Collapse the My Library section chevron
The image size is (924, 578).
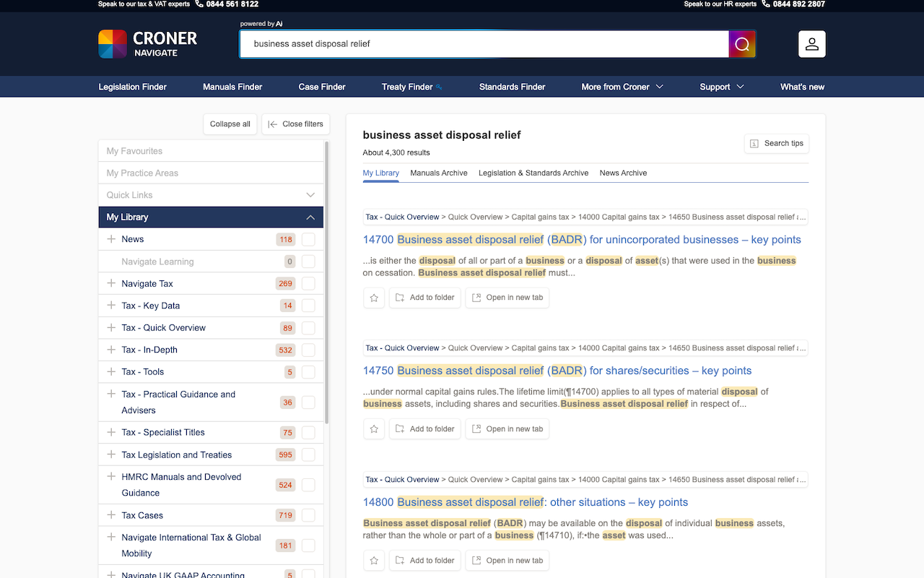pyautogui.click(x=310, y=217)
